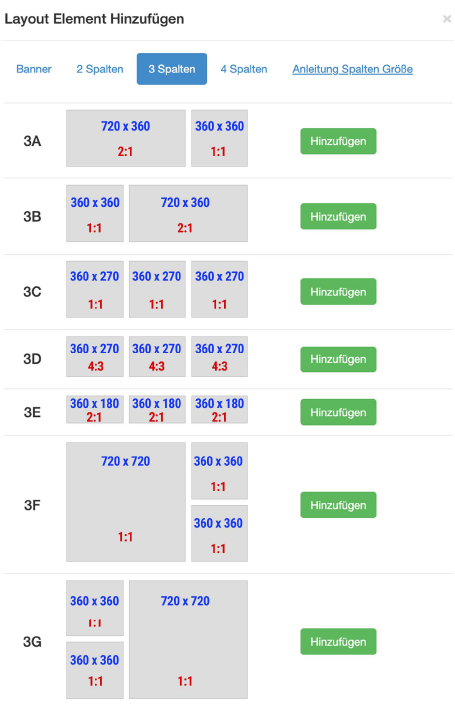
Task: Open the Anleitung Spalten Größe link
Action: 353,69
